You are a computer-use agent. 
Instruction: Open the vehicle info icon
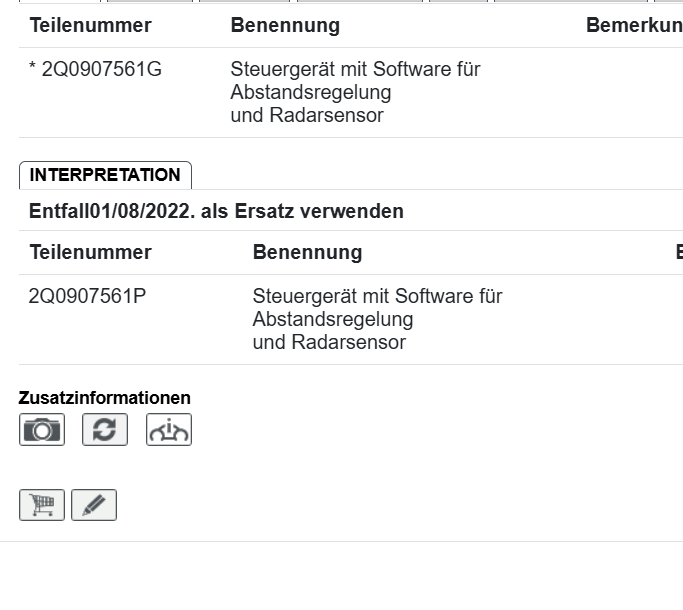pyautogui.click(x=168, y=430)
